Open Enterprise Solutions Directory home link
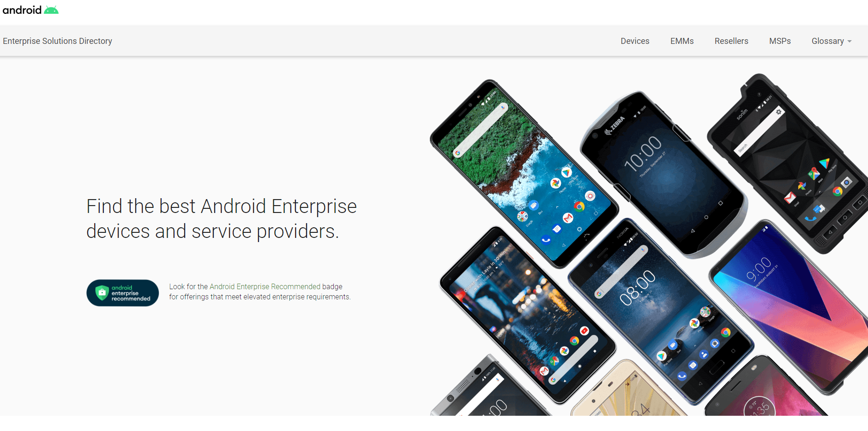The width and height of the screenshot is (868, 431). pos(57,41)
